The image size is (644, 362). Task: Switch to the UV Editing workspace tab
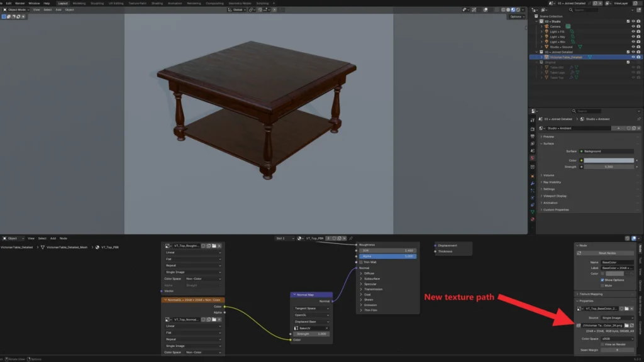(x=116, y=3)
